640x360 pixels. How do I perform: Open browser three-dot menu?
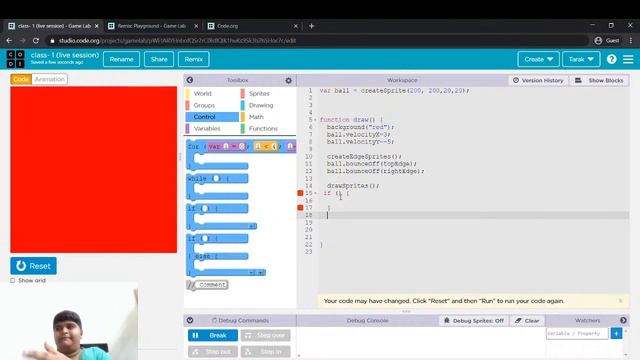[x=631, y=40]
